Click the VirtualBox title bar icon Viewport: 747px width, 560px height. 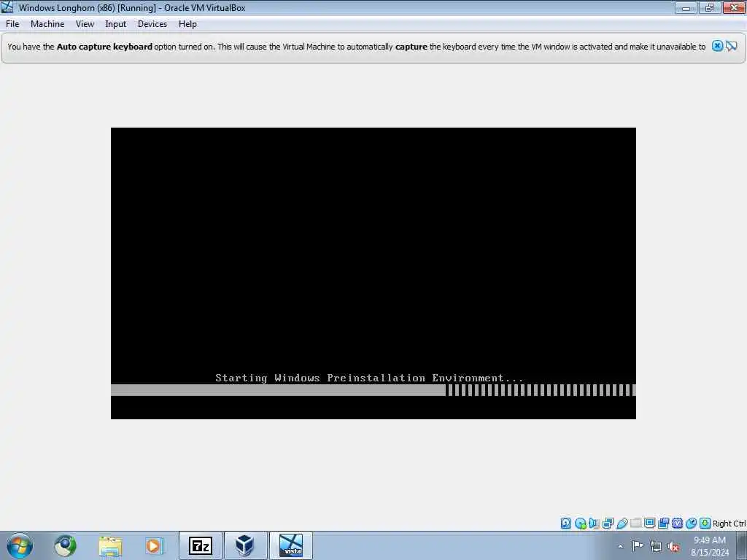point(7,7)
